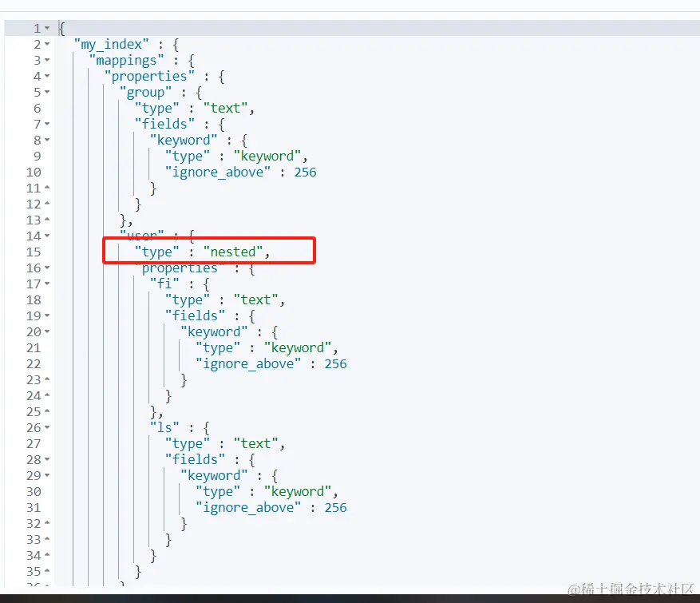This screenshot has width=700, height=603.
Task: Click "ignore_above" key on line 31
Action: [248, 508]
